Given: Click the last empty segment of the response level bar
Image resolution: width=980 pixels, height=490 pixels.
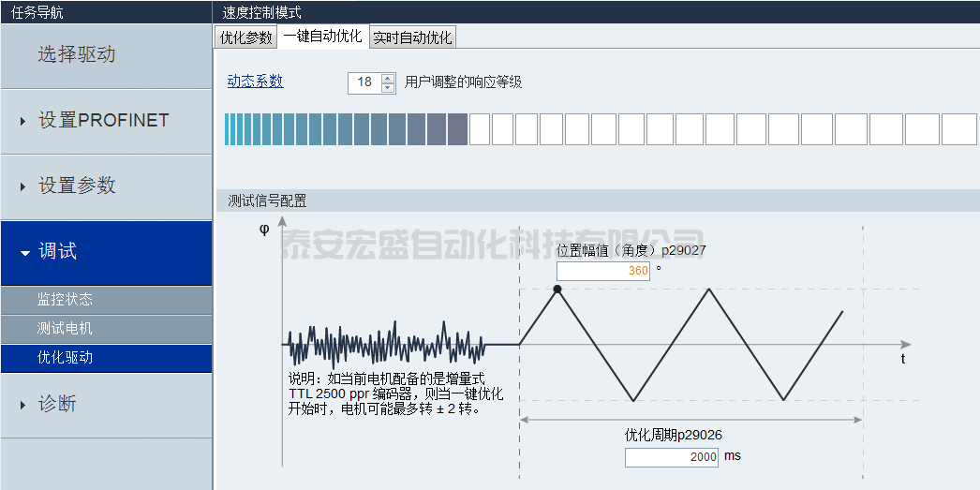Looking at the screenshot, I should click(x=958, y=129).
